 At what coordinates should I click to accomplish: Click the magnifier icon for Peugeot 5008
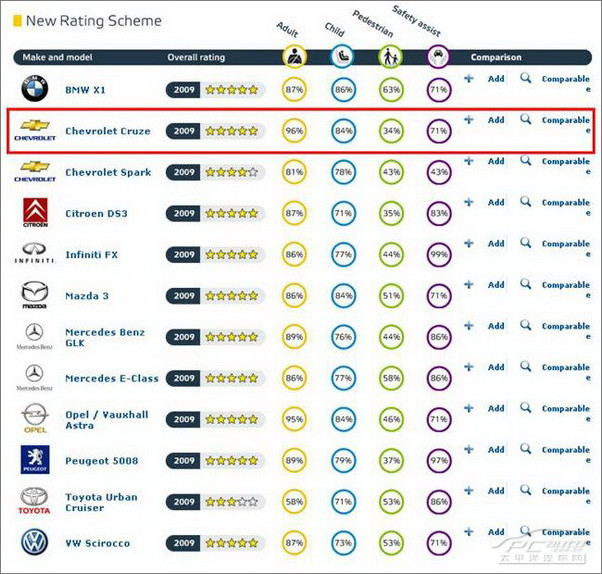point(526,449)
